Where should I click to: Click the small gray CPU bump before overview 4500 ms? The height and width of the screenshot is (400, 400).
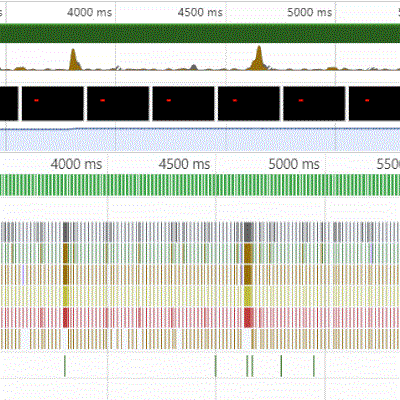coord(194,67)
